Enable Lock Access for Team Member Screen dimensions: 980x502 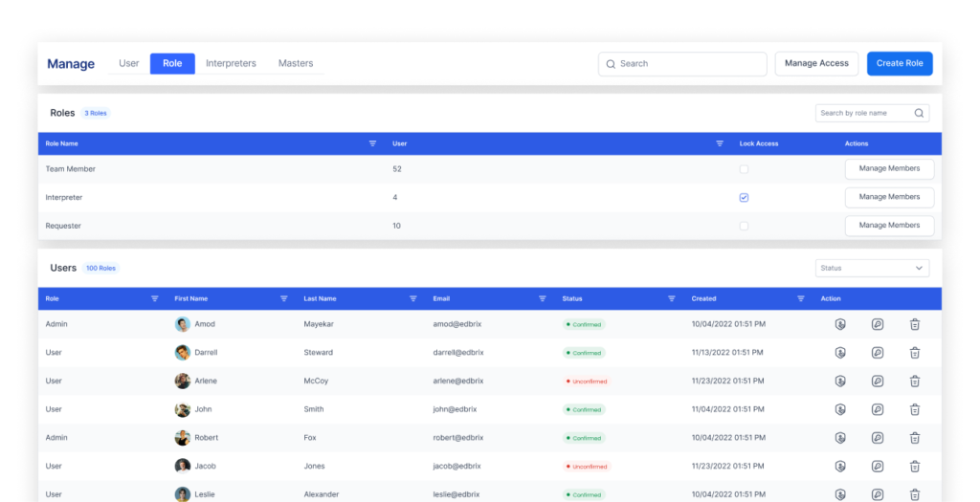[x=744, y=169]
